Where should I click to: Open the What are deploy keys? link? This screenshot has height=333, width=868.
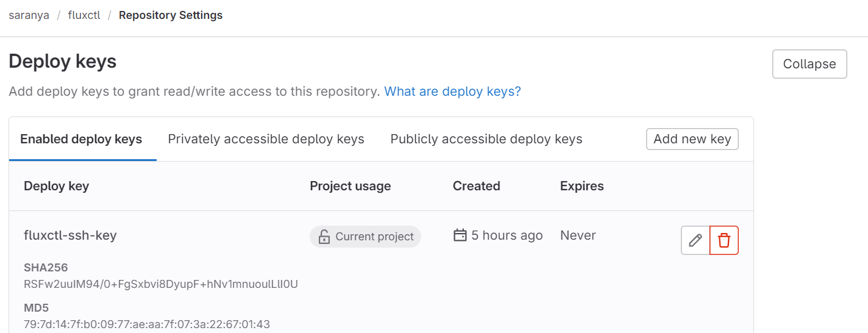pyautogui.click(x=452, y=91)
